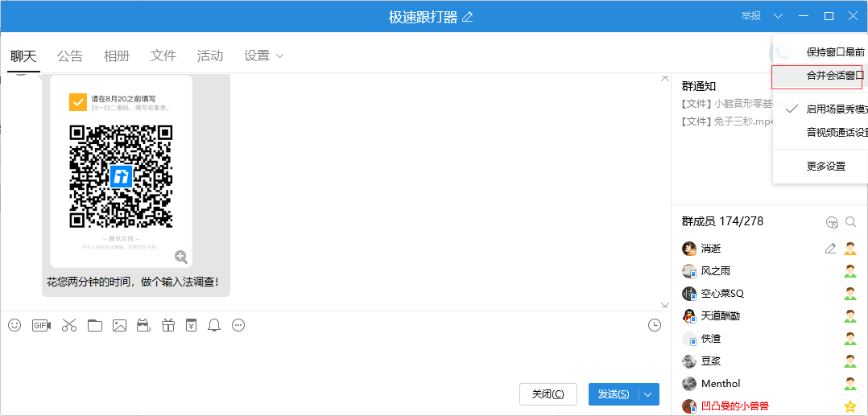Click avatar of member 天道酬勤

pos(688,316)
